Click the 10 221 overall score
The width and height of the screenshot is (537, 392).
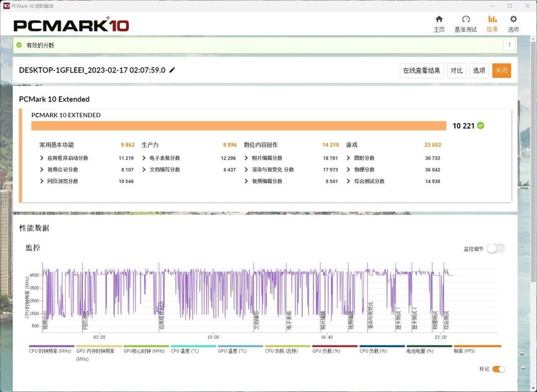[463, 126]
